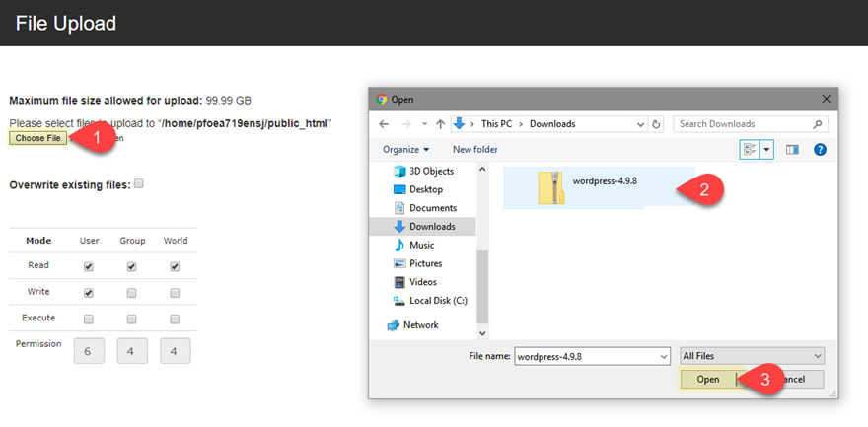Select 3D Objects in navigation pane
868x427 pixels.
tap(423, 171)
